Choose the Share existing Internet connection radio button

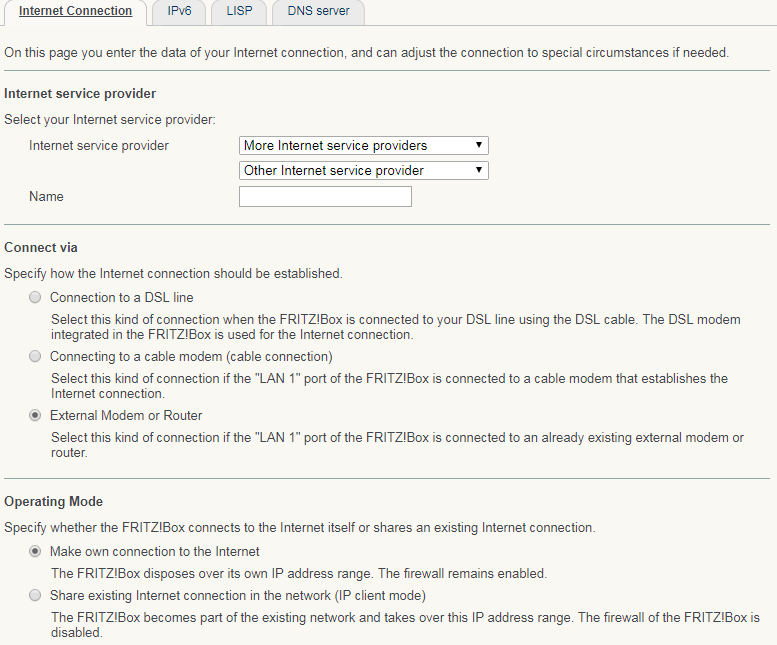[x=36, y=596]
